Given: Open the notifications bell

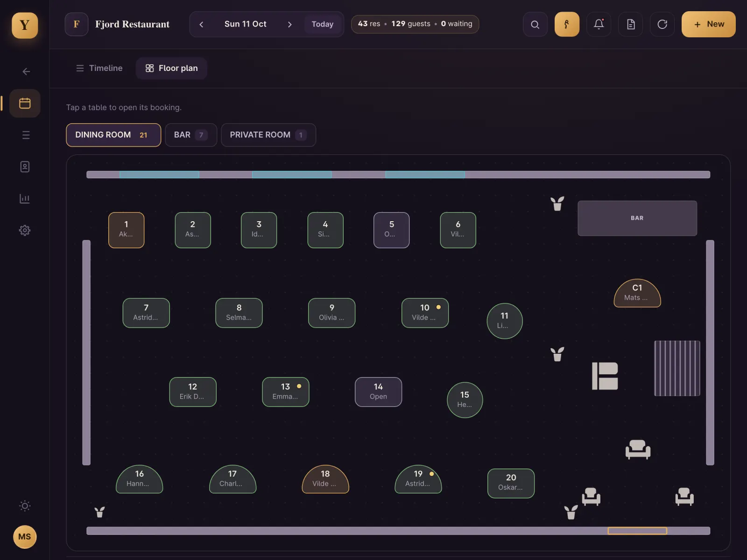Looking at the screenshot, I should (599, 24).
